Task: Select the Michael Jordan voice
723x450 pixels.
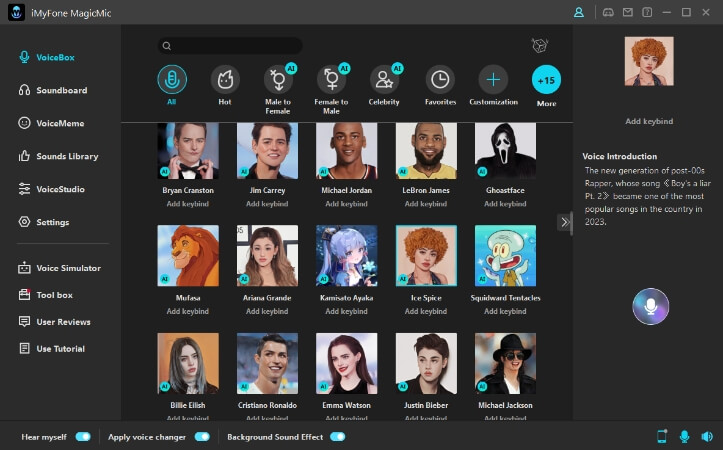Action: point(347,151)
